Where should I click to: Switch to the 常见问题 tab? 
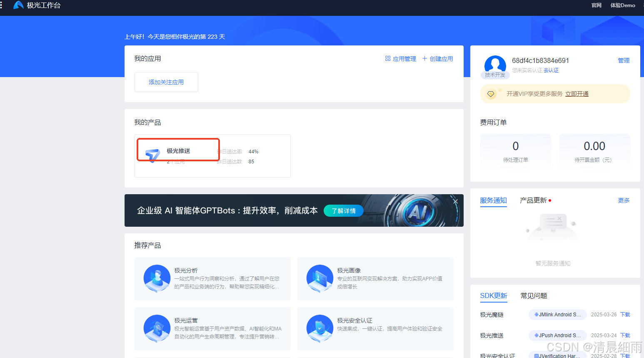(534, 295)
